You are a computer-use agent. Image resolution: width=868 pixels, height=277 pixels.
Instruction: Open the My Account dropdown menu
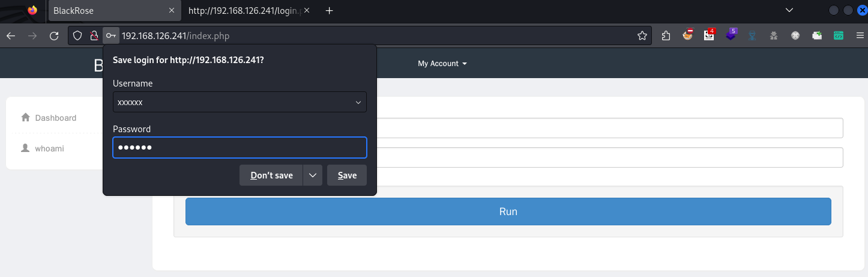[442, 64]
